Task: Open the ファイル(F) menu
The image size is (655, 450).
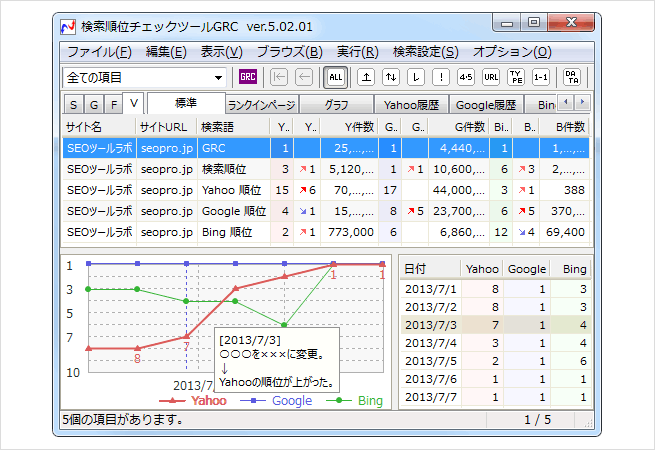Action: pyautogui.click(x=99, y=52)
